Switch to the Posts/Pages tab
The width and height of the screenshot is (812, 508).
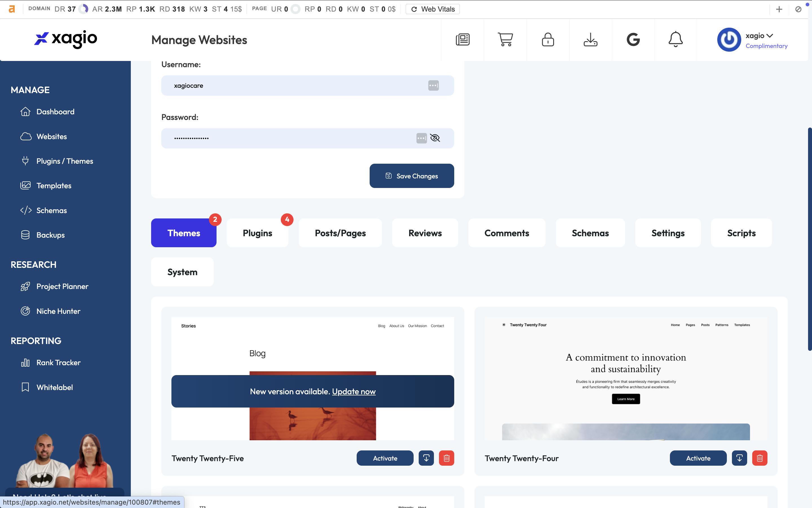(340, 233)
